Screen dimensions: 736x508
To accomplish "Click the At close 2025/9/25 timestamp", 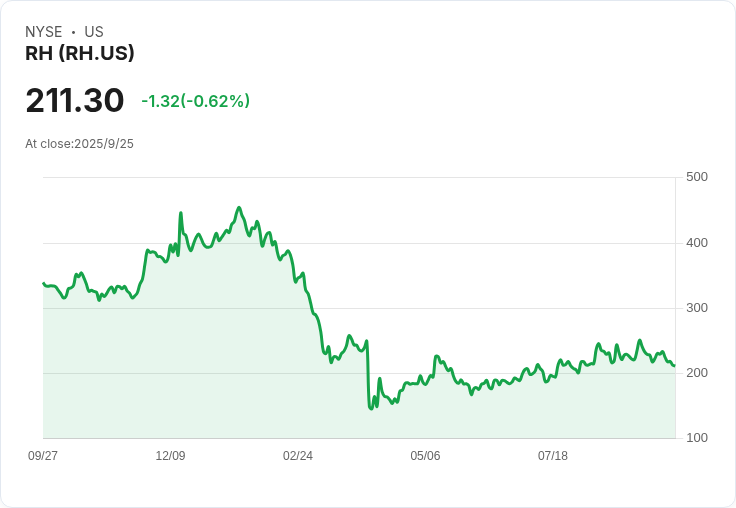I will coord(79,144).
